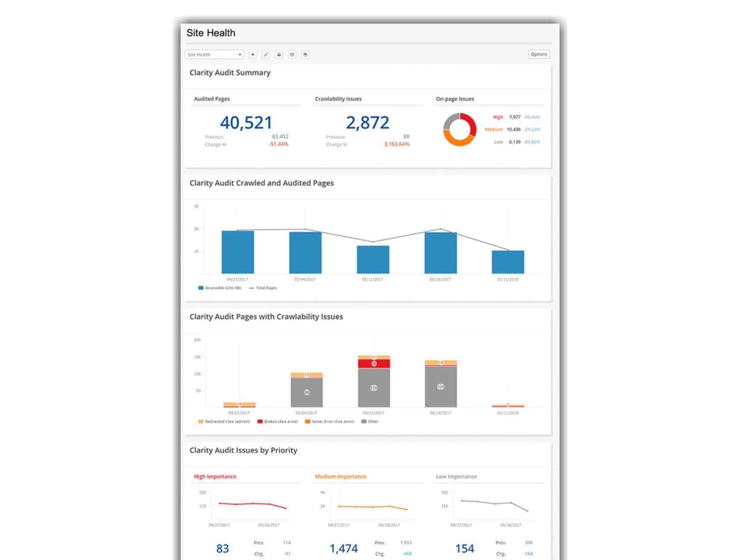Viewport: 737px width, 560px height.
Task: Click the edit pencil icon
Action: click(x=266, y=54)
